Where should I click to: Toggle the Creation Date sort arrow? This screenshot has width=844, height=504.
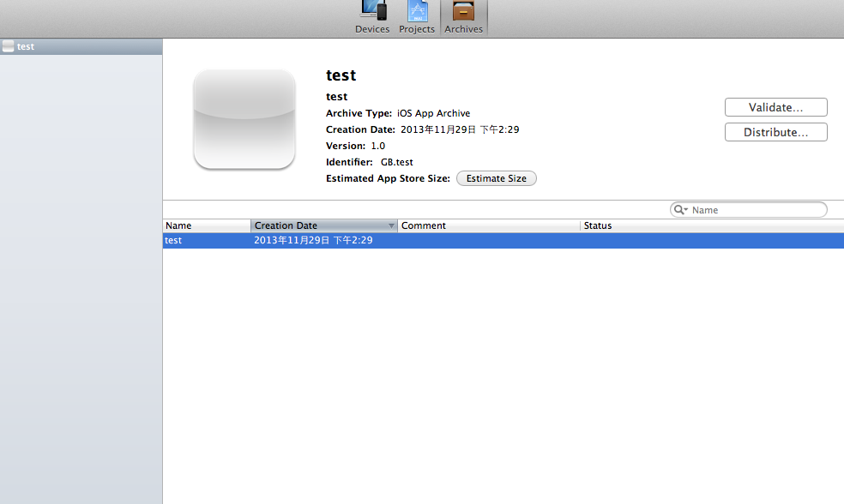(x=392, y=225)
